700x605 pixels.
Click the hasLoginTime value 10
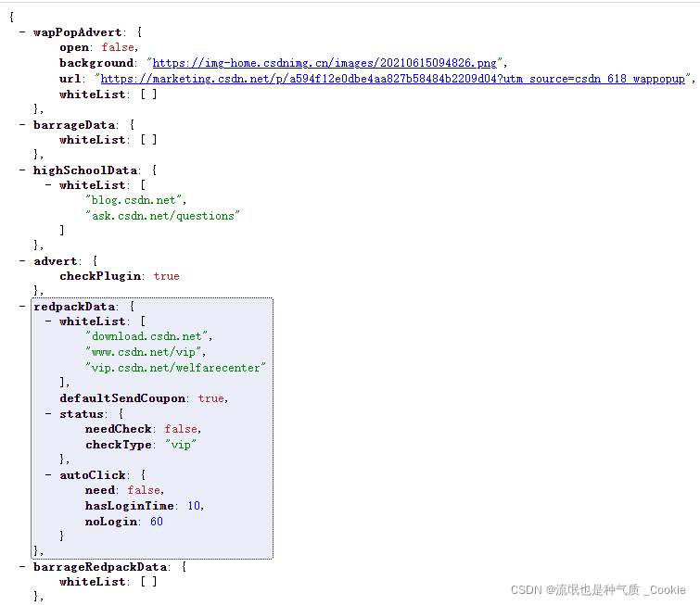click(194, 506)
